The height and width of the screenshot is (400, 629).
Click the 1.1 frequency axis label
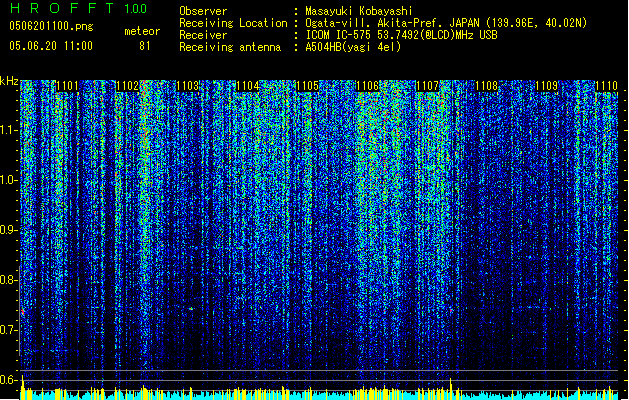coord(9,130)
